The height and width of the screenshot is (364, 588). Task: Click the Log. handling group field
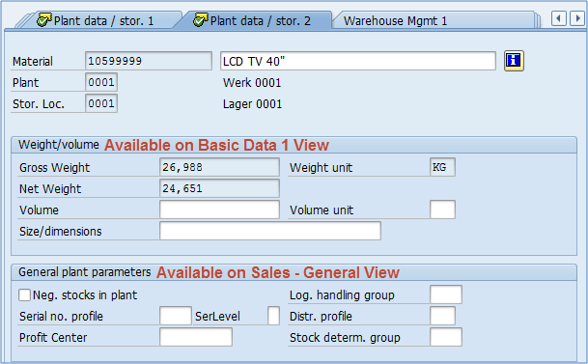click(x=446, y=294)
